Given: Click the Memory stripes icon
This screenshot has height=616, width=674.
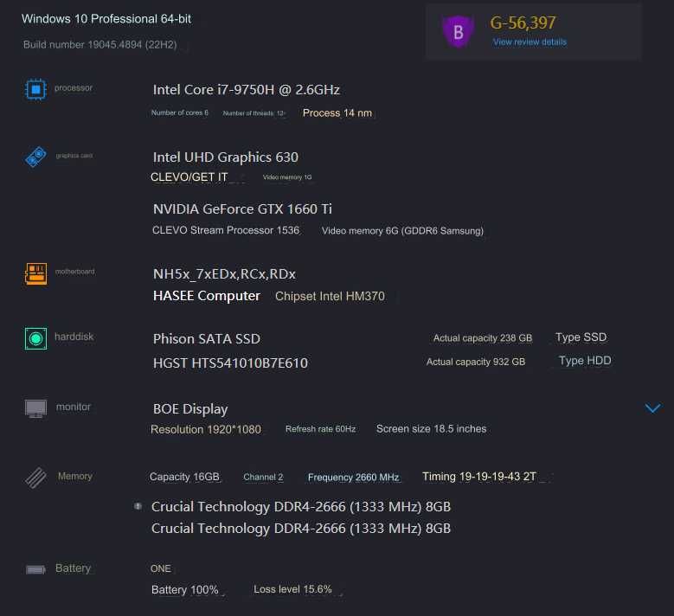Looking at the screenshot, I should [x=35, y=478].
